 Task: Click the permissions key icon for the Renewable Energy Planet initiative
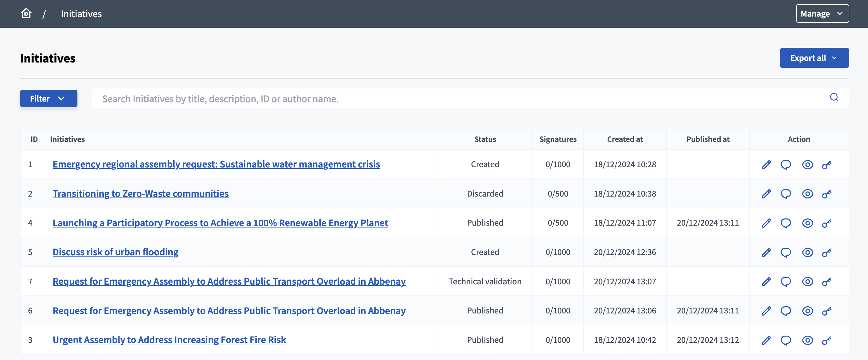point(826,223)
